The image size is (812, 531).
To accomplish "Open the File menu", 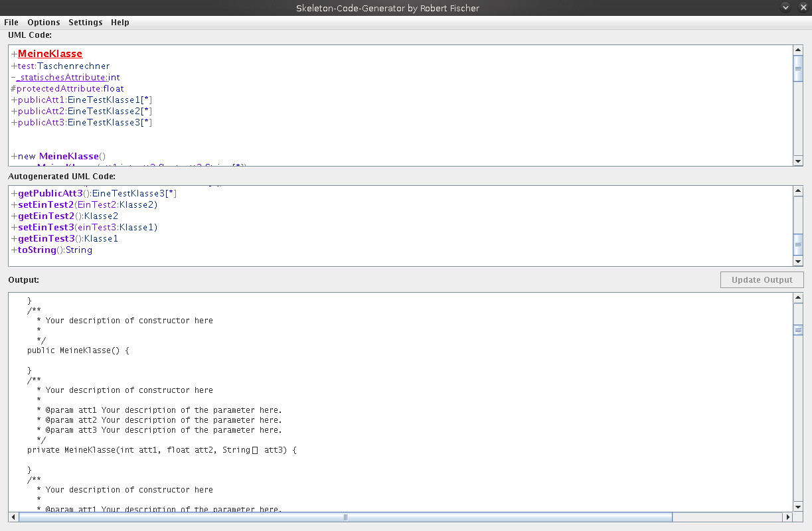I will point(11,22).
